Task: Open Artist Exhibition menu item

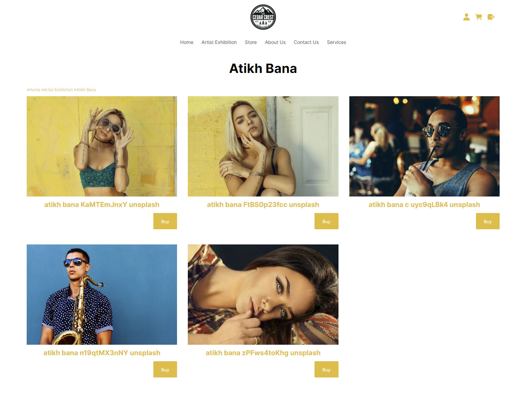Action: (219, 42)
